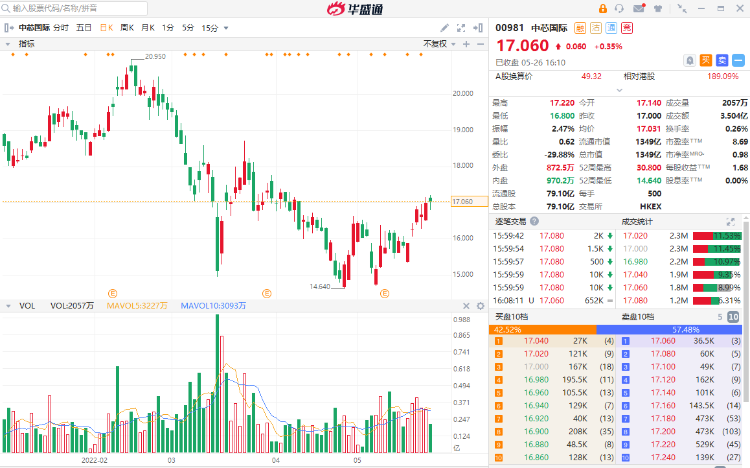Close the VOL indicator panel

[466, 306]
